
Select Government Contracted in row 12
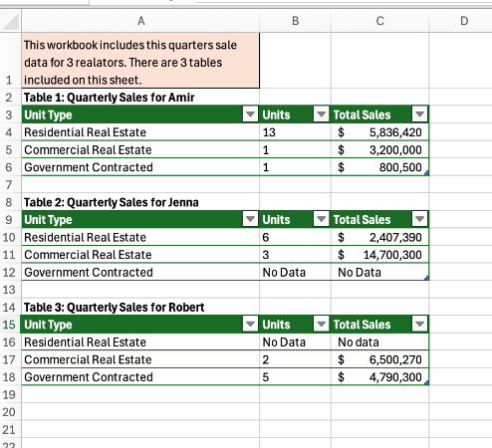[x=140, y=272]
